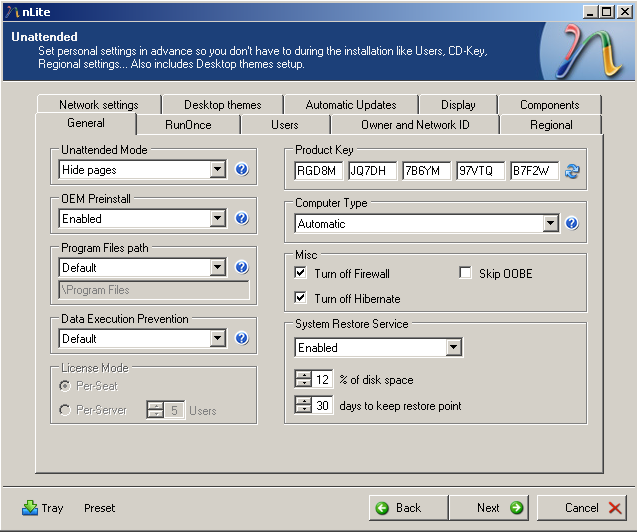Enable the Skip OOBE checkbox
The width and height of the screenshot is (637, 532).
tap(465, 272)
